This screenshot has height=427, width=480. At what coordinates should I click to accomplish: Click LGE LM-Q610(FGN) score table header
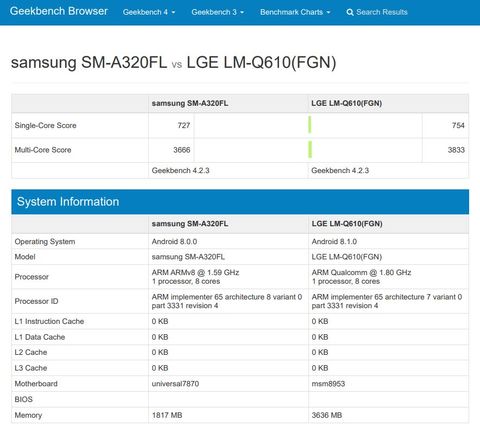pos(347,103)
